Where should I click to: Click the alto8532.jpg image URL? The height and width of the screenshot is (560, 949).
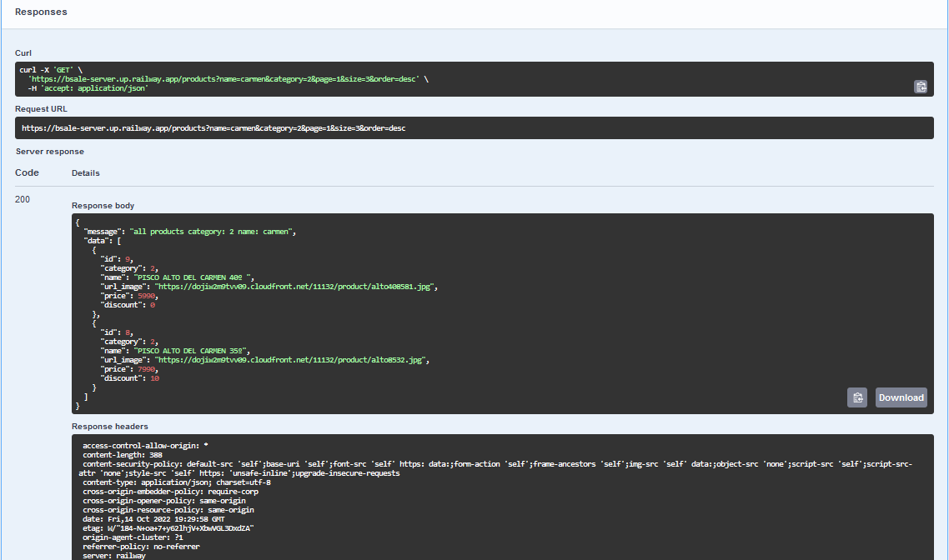(290, 360)
